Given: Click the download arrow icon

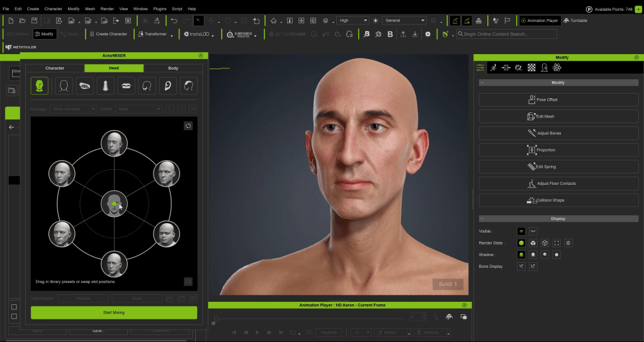Looking at the screenshot, I should (415, 34).
